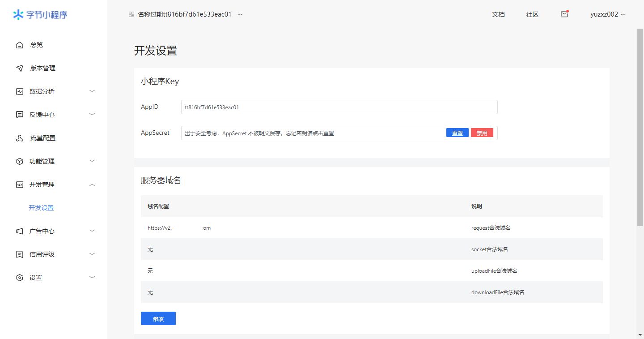Image resolution: width=644 pixels, height=339 pixels.
Task: Click the 流量配置 icon in sidebar
Action: (x=19, y=138)
